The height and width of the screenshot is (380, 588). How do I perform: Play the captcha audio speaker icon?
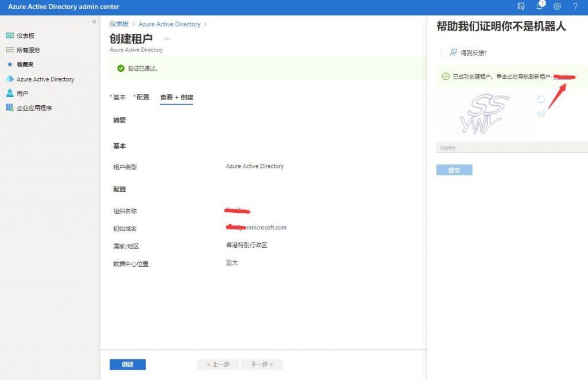click(x=541, y=114)
